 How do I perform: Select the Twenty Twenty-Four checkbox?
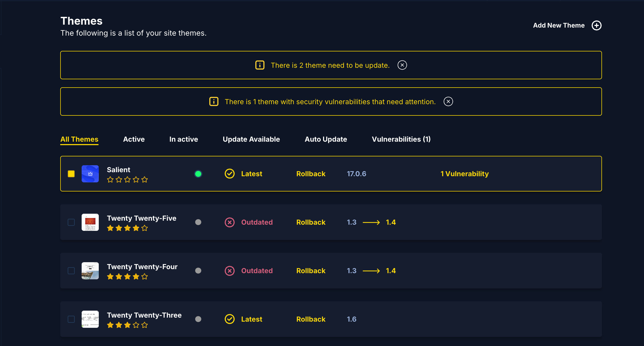coord(71,271)
